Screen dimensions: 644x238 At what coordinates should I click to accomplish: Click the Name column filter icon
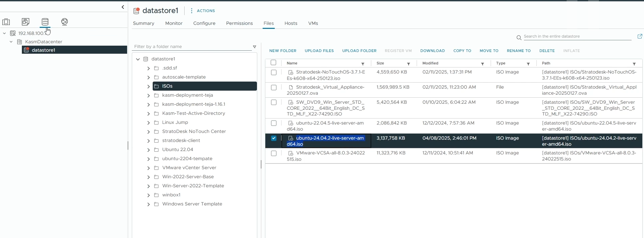[363, 64]
